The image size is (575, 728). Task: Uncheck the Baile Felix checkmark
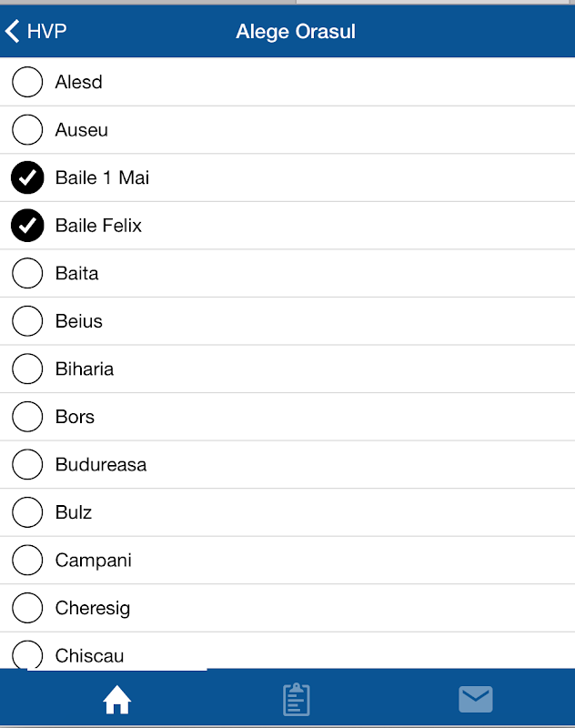(27, 226)
